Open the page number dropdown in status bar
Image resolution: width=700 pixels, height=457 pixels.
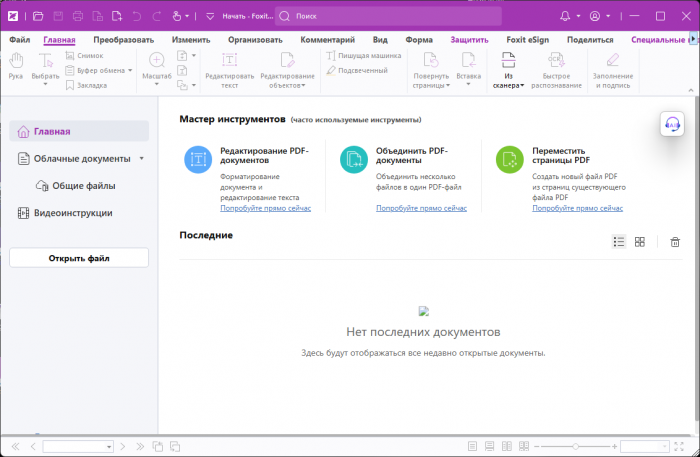coord(108,446)
